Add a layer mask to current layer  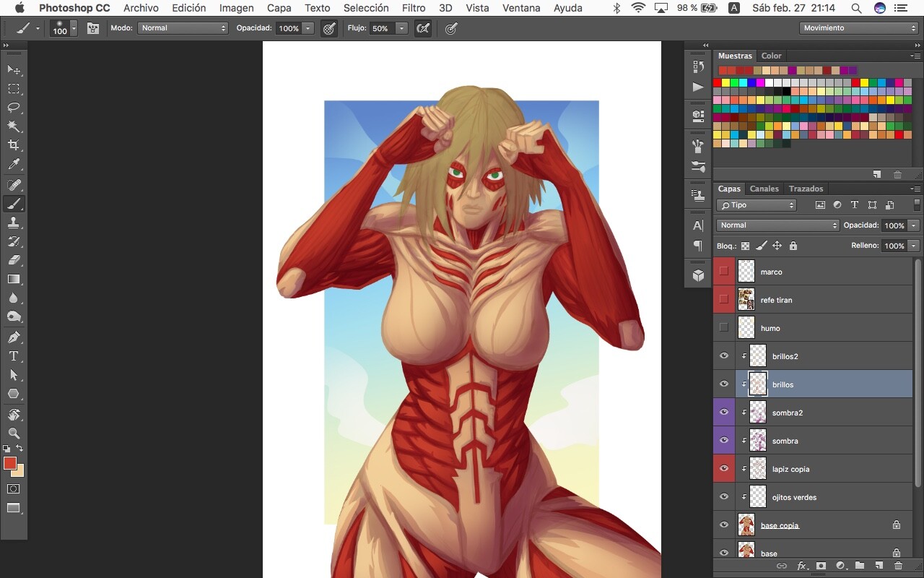[x=821, y=566]
